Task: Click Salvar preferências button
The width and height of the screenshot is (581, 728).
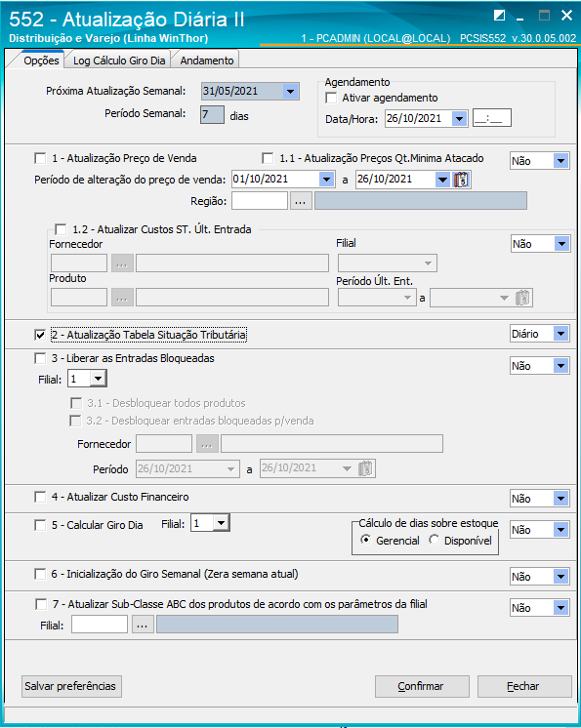Action: pos(71,686)
